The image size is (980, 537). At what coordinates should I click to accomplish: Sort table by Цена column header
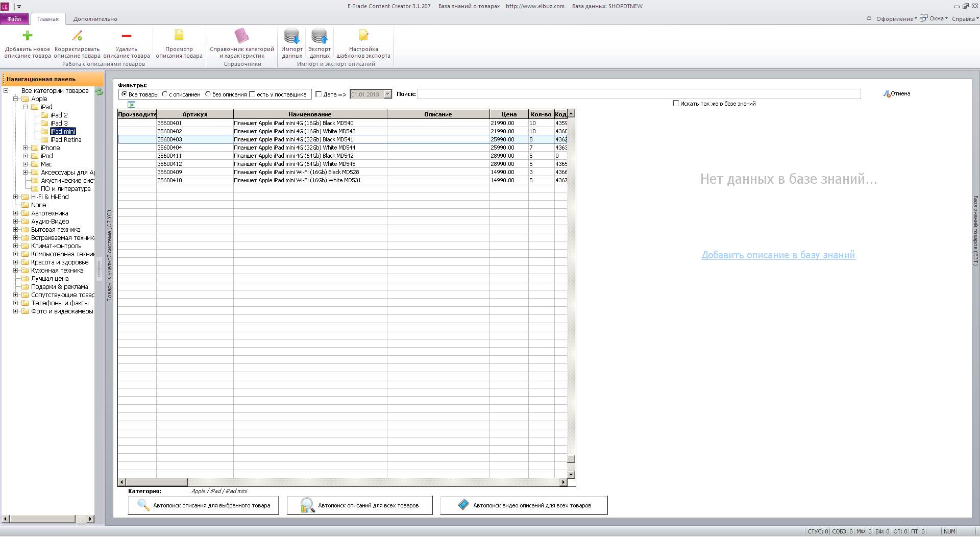tap(509, 114)
